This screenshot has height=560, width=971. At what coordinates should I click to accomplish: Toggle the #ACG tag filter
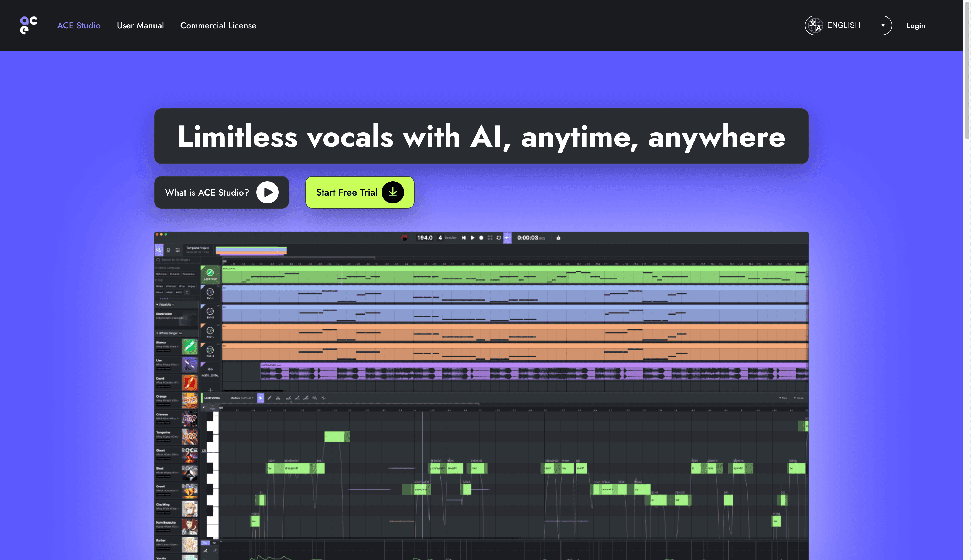click(179, 292)
